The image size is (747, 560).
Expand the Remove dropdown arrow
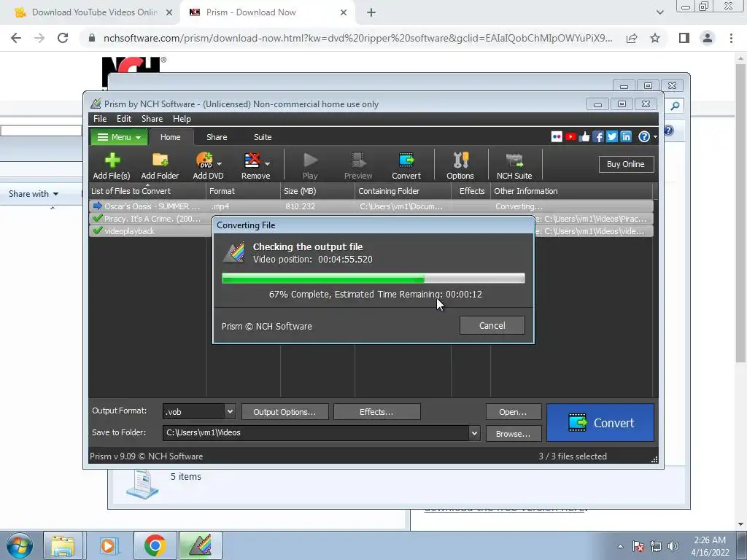click(267, 164)
